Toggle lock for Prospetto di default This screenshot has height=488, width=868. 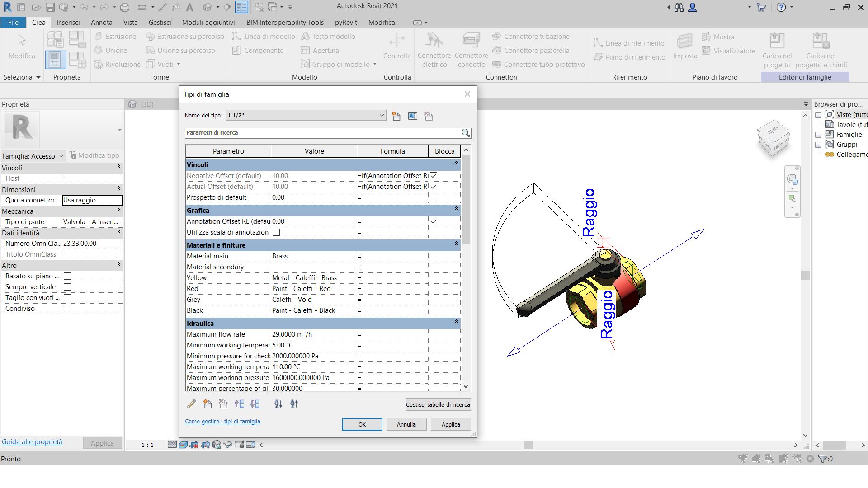click(434, 197)
